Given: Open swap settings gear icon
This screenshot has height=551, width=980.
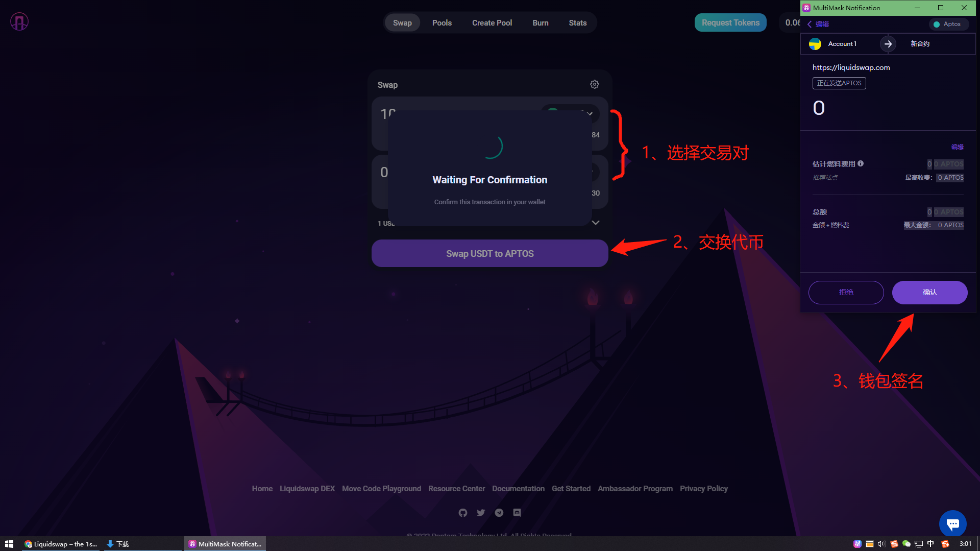Looking at the screenshot, I should coord(595,84).
